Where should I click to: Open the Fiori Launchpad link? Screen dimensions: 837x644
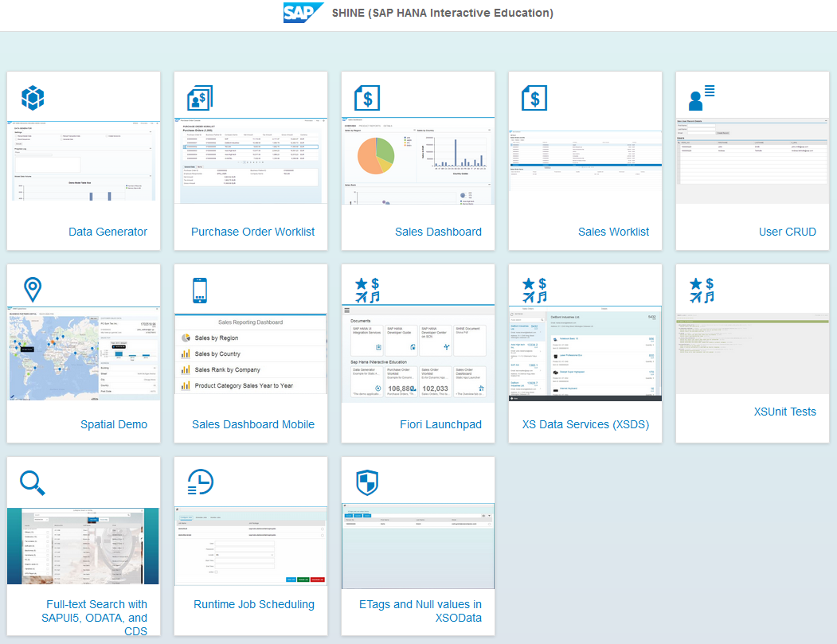pyautogui.click(x=440, y=424)
